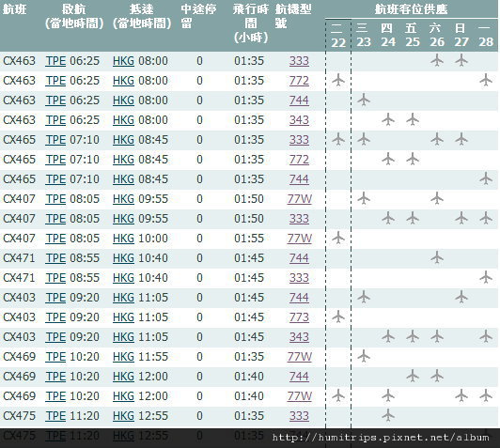The width and height of the screenshot is (500, 448).
Task: Open the 744 aircraft link in the CX465 row
Action: [299, 179]
